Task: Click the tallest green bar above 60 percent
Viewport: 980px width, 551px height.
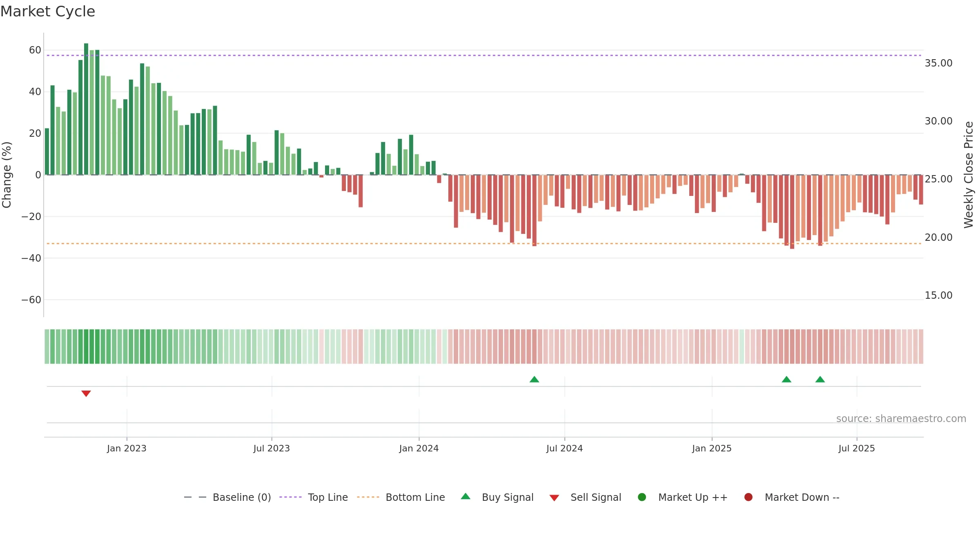Action: point(86,109)
